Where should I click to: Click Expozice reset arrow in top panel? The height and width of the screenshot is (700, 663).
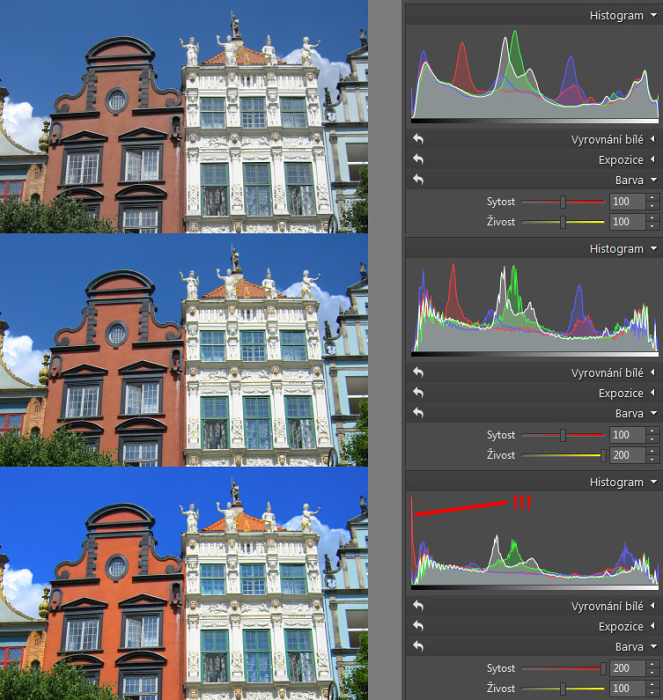click(418, 159)
